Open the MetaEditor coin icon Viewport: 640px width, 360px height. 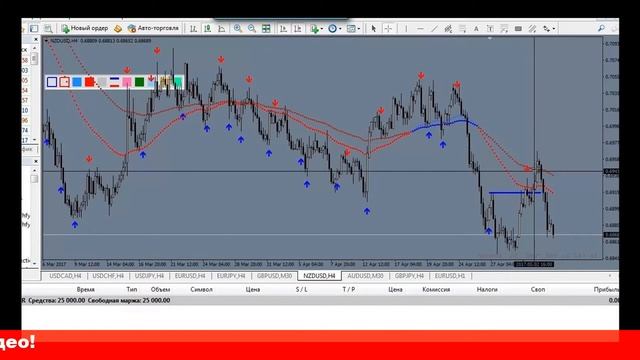118,29
